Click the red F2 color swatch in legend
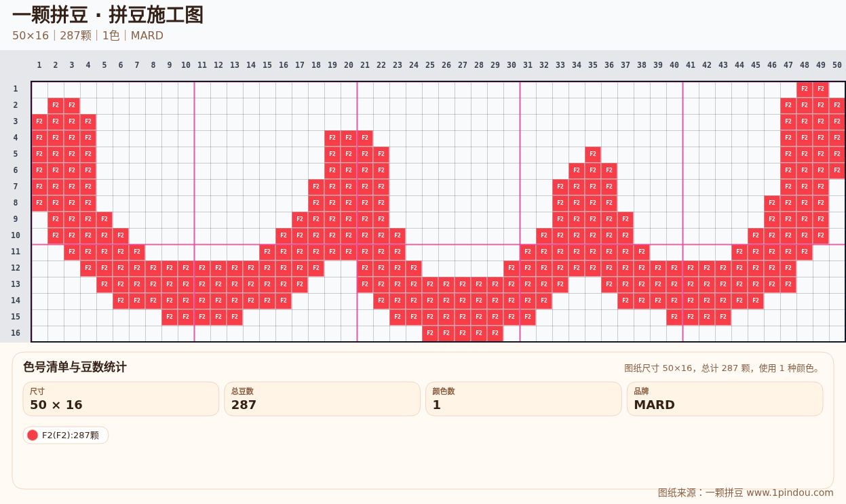The width and height of the screenshot is (846, 504). 33,435
